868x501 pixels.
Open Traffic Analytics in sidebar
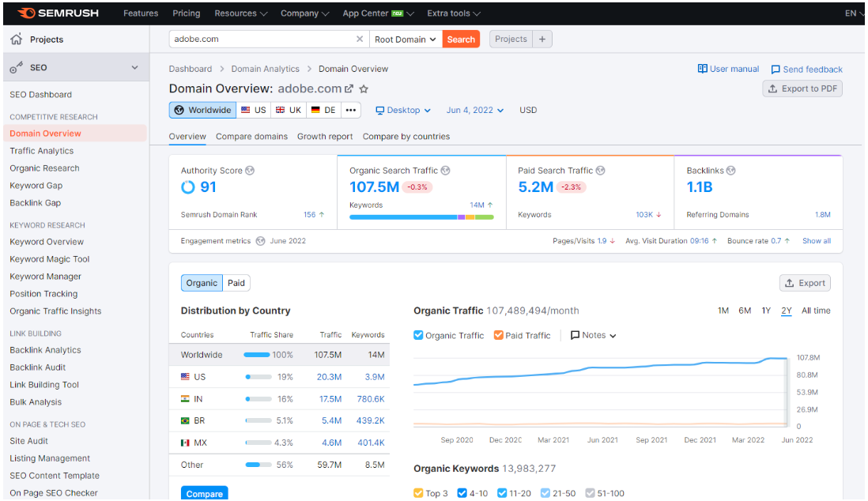tap(42, 151)
